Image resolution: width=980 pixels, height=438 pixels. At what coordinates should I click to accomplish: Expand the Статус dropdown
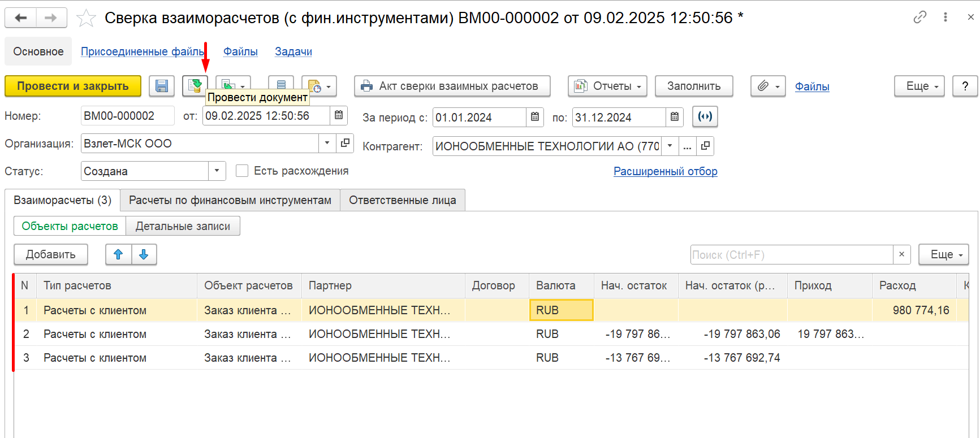tap(217, 171)
